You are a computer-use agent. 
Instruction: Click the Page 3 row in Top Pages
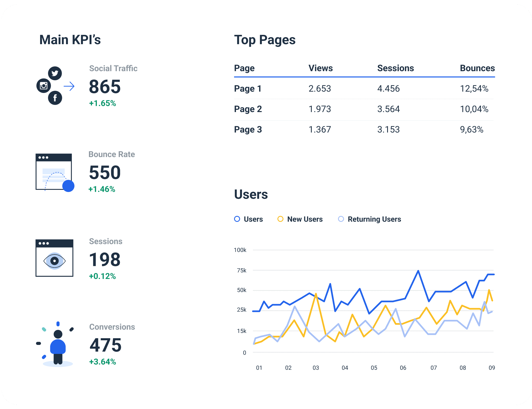tap(248, 130)
